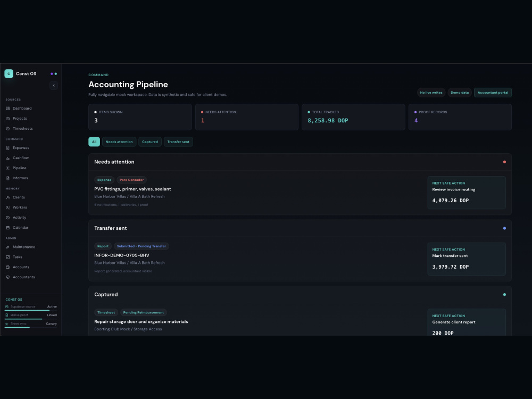
Task: Click the Proof Records stat card
Action: pyautogui.click(x=460, y=117)
